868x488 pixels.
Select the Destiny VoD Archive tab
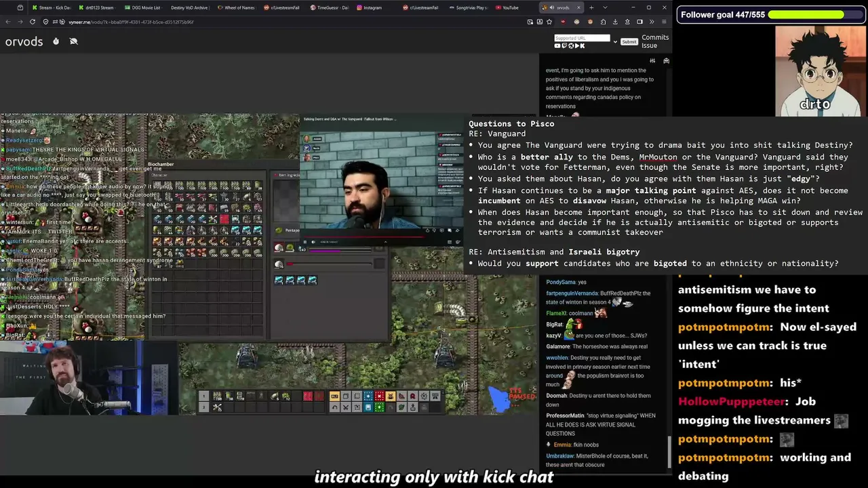coord(189,7)
